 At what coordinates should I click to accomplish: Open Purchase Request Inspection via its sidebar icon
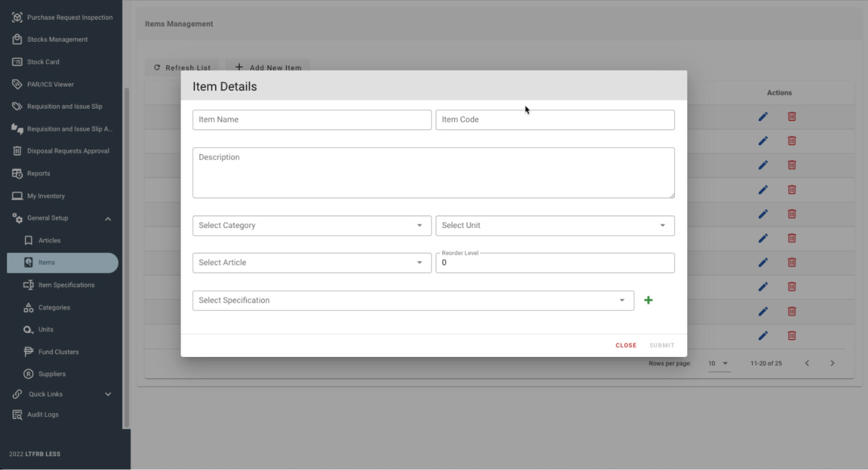17,17
